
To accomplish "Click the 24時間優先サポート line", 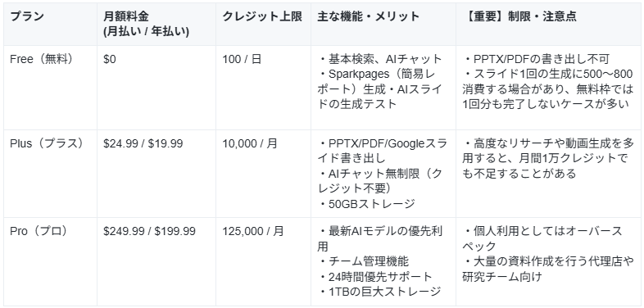I will pyautogui.click(x=376, y=276).
